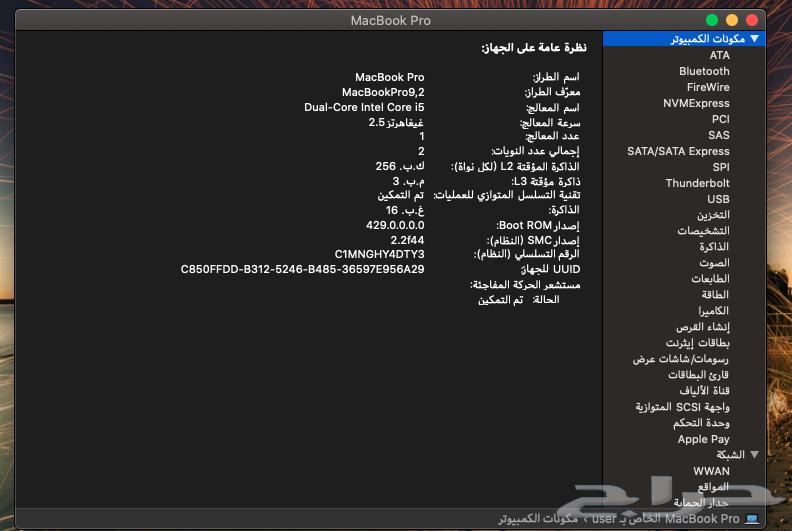Viewport: 792px width, 531px height.
Task: Select PCI in the hardware list
Action: tap(721, 119)
